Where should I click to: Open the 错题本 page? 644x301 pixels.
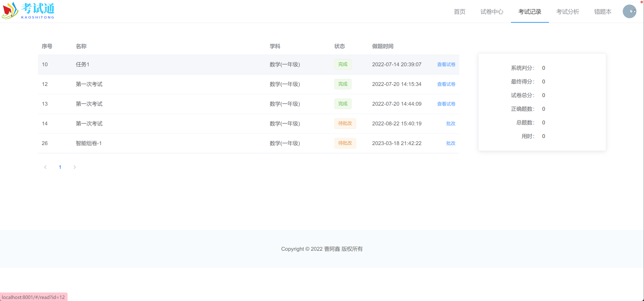coord(602,12)
